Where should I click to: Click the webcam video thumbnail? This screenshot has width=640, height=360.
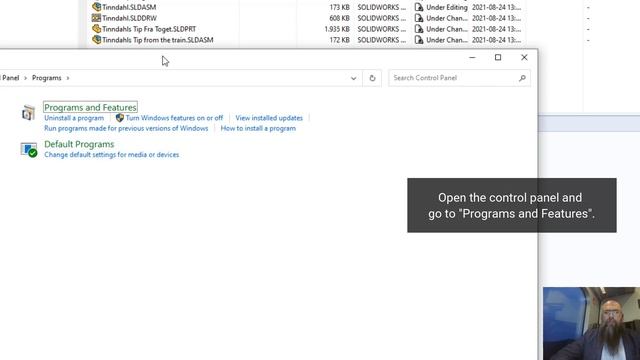point(591,324)
